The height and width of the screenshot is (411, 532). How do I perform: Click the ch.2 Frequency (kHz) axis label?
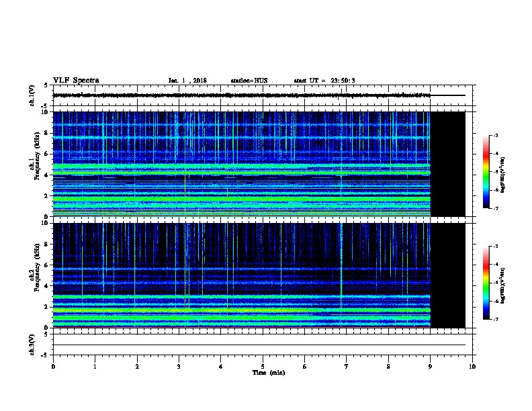pyautogui.click(x=35, y=267)
